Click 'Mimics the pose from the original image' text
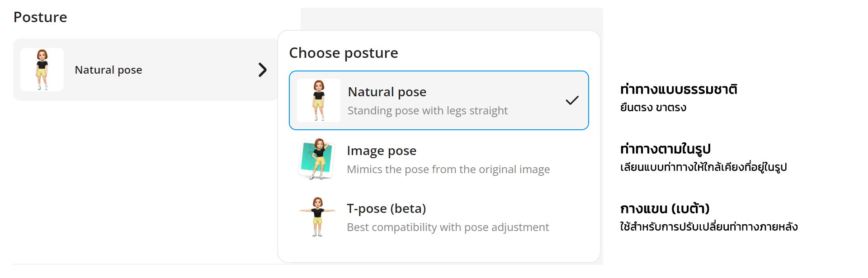The height and width of the screenshot is (278, 868). (448, 170)
